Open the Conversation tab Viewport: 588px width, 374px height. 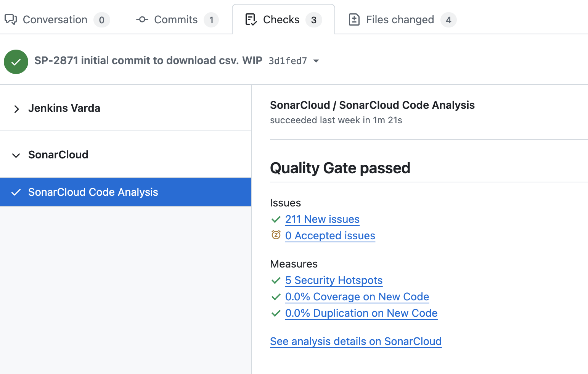(x=57, y=19)
